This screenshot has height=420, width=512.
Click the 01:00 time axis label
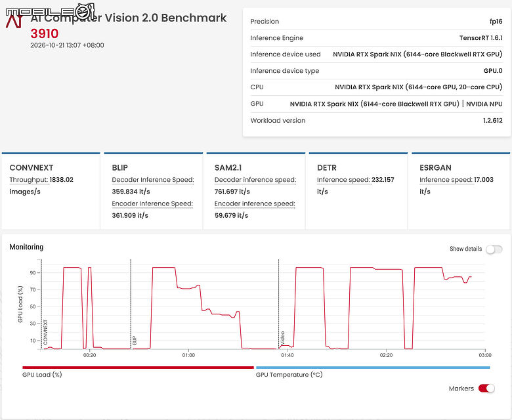(x=188, y=355)
